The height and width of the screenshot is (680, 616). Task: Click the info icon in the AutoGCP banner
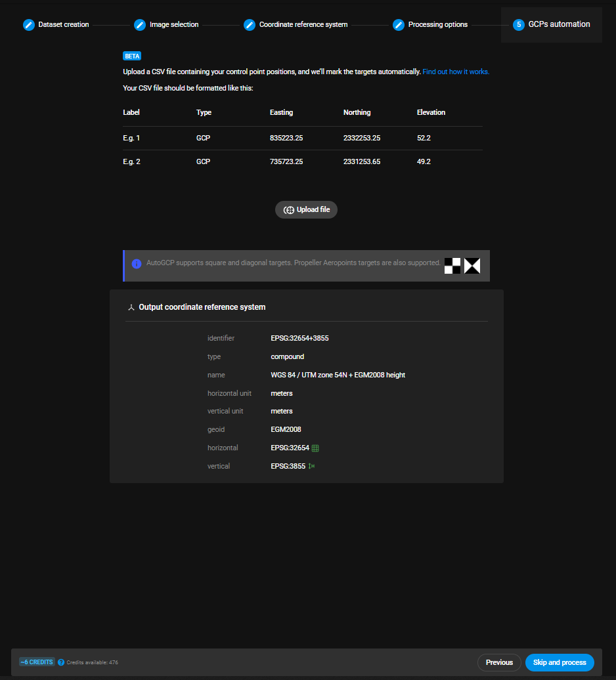(137, 264)
